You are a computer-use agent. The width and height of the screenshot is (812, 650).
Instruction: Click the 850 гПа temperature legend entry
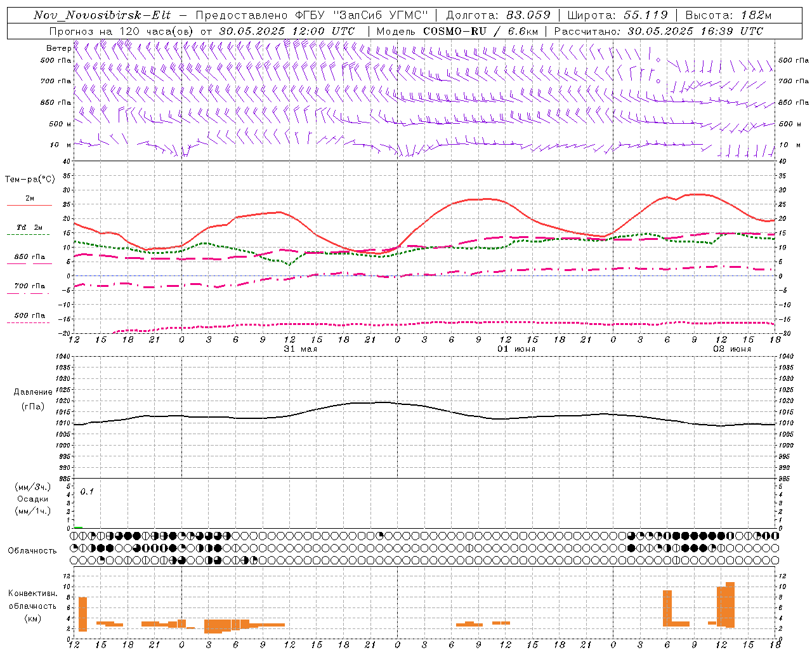click(29, 257)
